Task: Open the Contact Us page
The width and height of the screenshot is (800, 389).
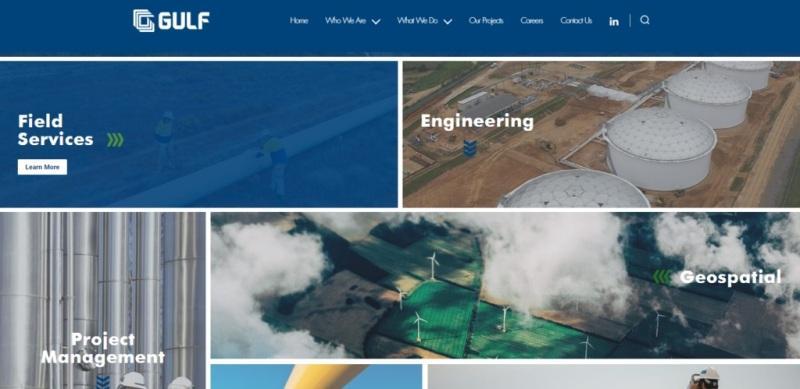Action: pos(576,20)
